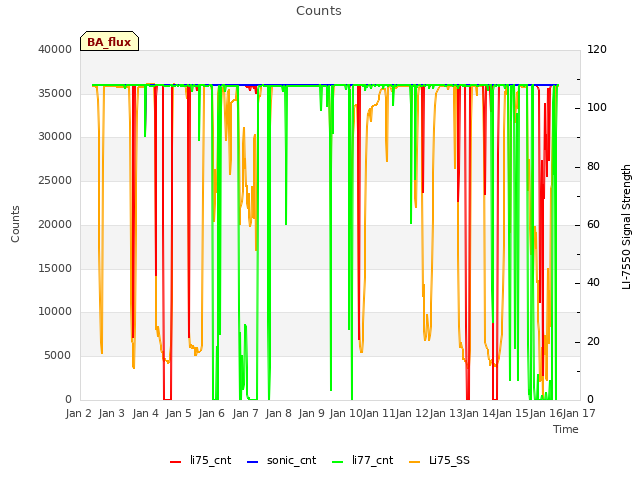Click the 120 right-axis tick label
Image resolution: width=640 pixels, height=480 pixels.
[x=597, y=49]
